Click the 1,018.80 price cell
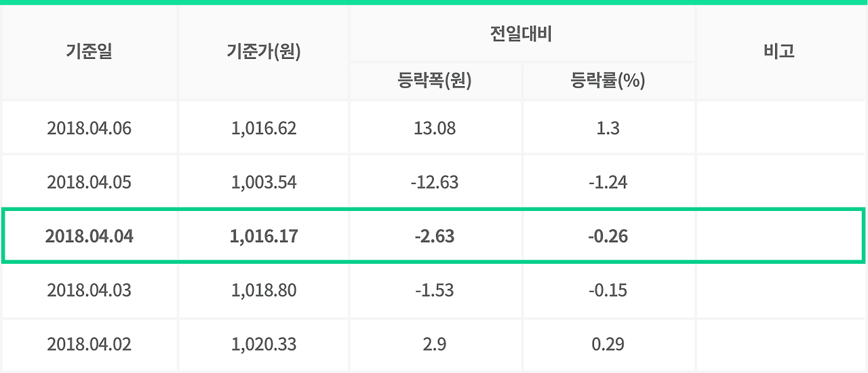 pyautogui.click(x=264, y=290)
